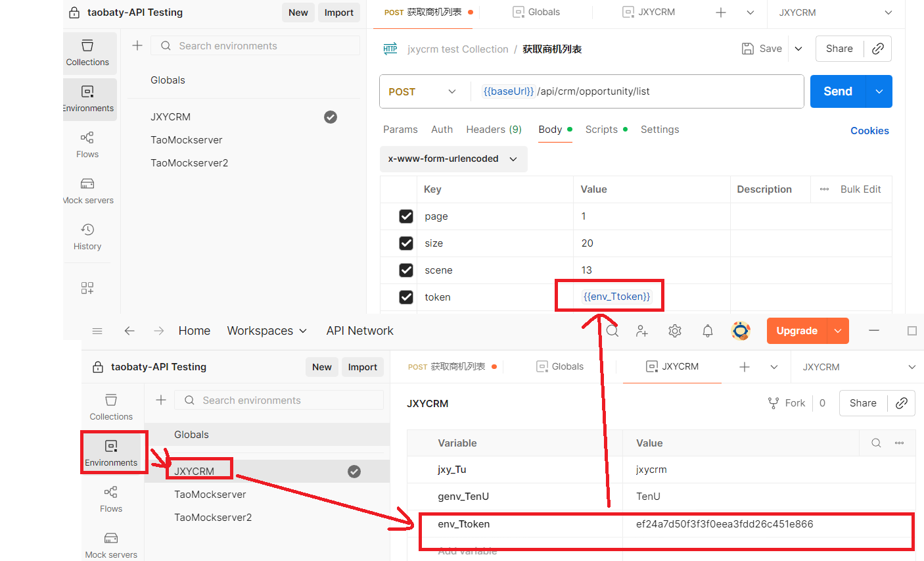
Task: Click the plus new-tab icon in upper window
Action: (x=721, y=12)
